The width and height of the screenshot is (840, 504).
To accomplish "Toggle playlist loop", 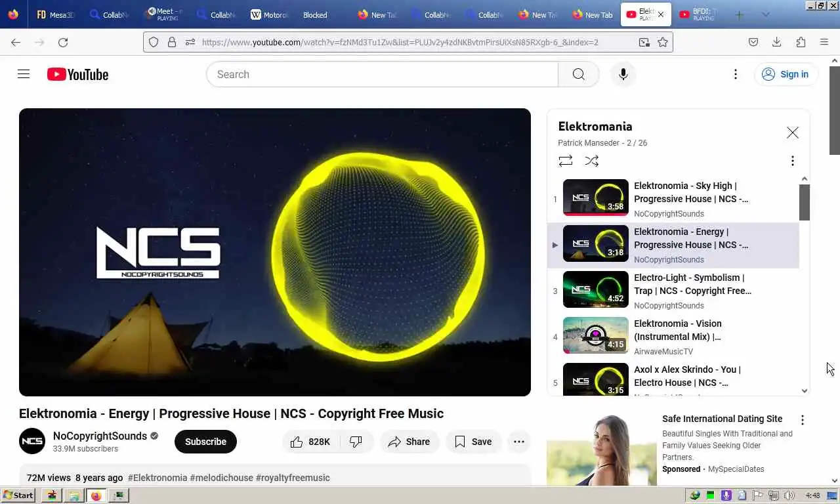I will click(566, 161).
